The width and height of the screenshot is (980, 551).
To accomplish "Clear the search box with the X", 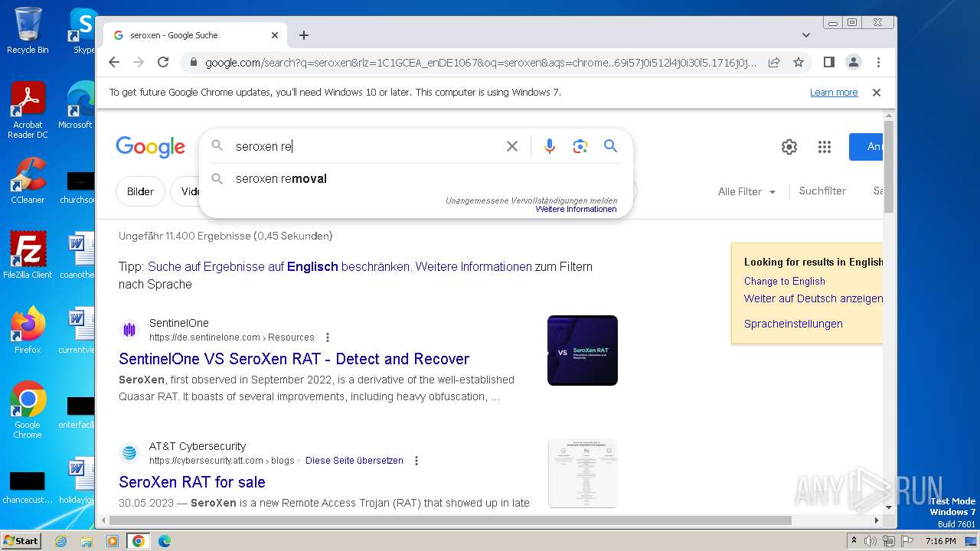I will coord(512,146).
